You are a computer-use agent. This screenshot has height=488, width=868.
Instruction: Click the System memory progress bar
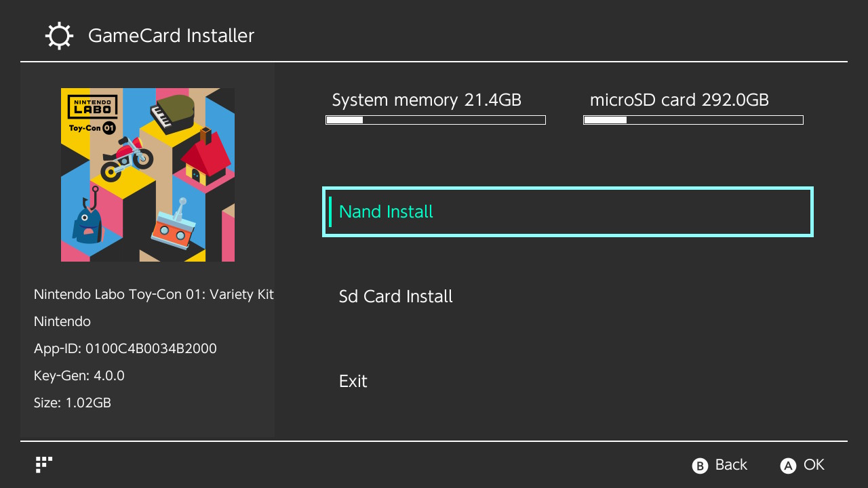pyautogui.click(x=435, y=119)
